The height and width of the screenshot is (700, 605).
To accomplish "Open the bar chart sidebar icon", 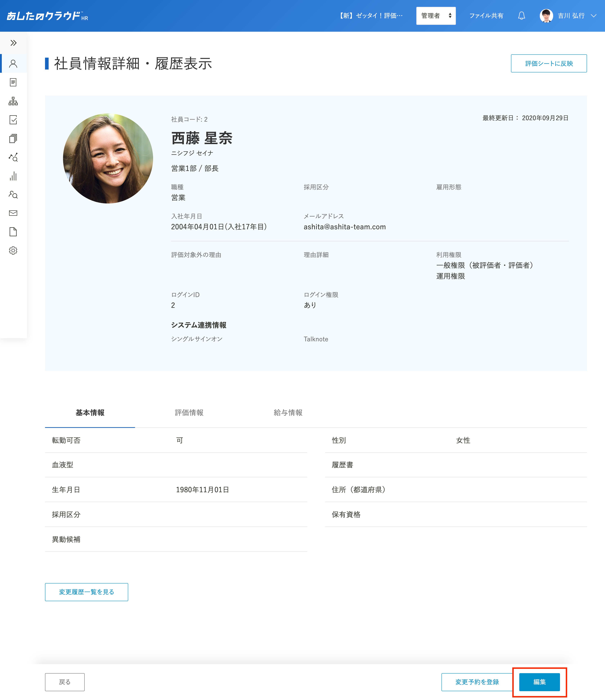I will (13, 176).
